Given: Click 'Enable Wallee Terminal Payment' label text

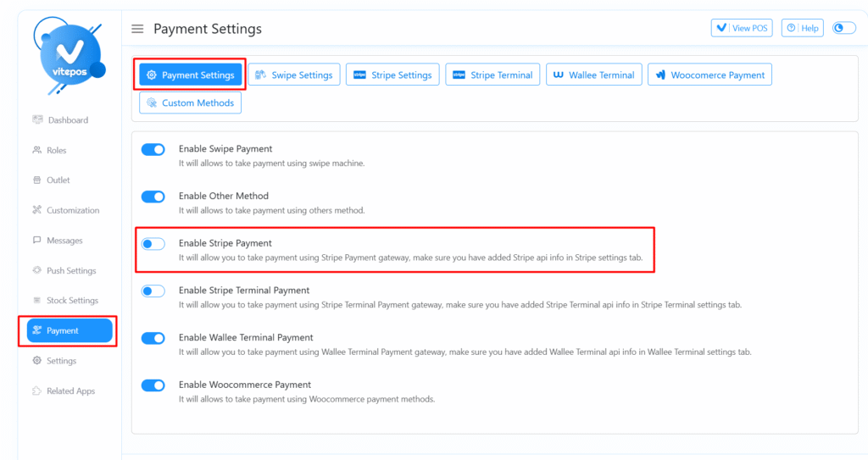Looking at the screenshot, I should click(x=246, y=337).
